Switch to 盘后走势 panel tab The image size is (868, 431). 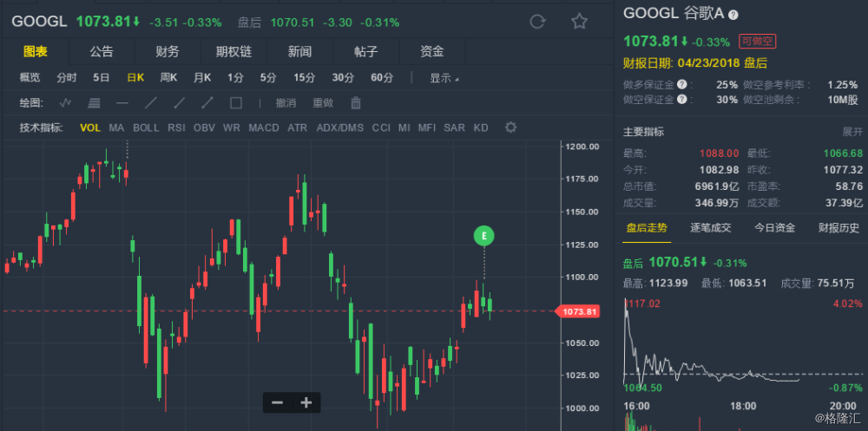tap(647, 228)
